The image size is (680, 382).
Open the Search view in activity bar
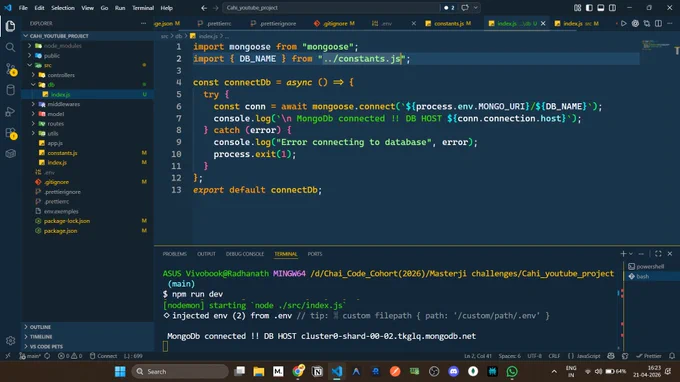pos(10,47)
